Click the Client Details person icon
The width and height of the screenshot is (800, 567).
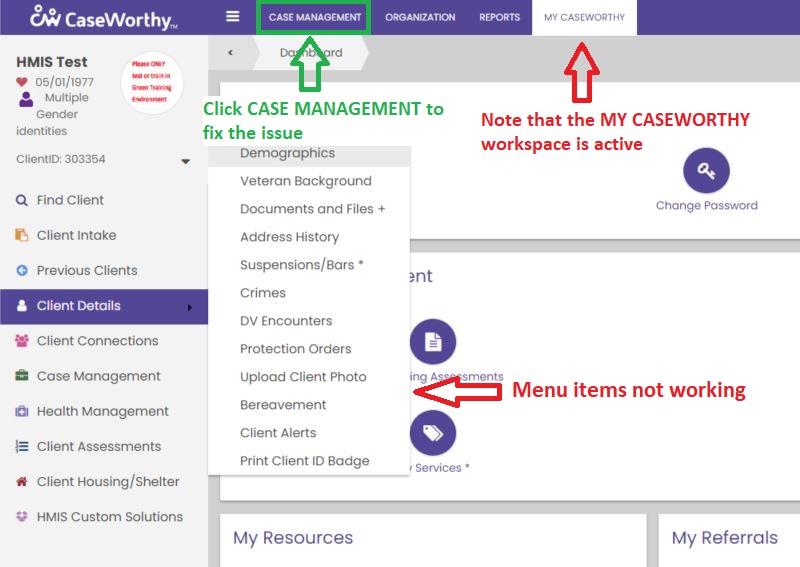tap(21, 306)
